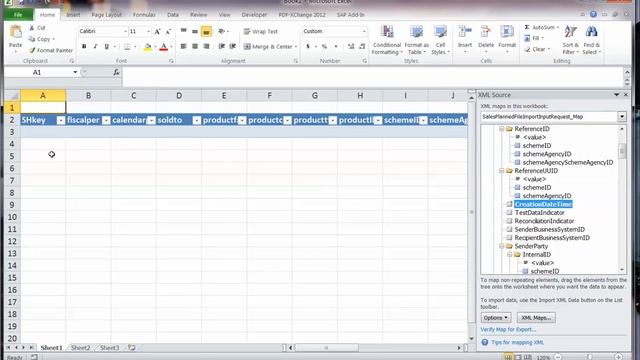Screen dimensions: 640x360
Task: Open the Borders button
Action: pyautogui.click(x=127, y=47)
